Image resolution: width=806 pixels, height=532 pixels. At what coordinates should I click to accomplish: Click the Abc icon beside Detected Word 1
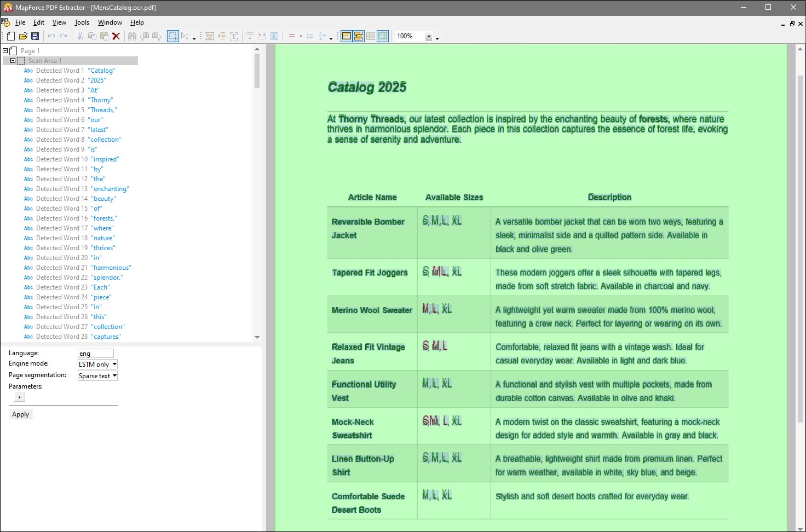[28, 71]
